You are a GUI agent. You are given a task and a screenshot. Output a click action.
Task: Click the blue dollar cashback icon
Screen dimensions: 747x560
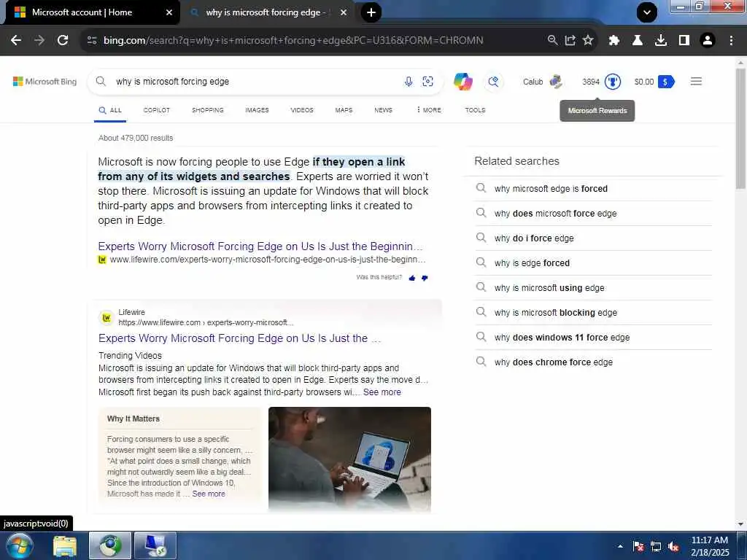(666, 82)
